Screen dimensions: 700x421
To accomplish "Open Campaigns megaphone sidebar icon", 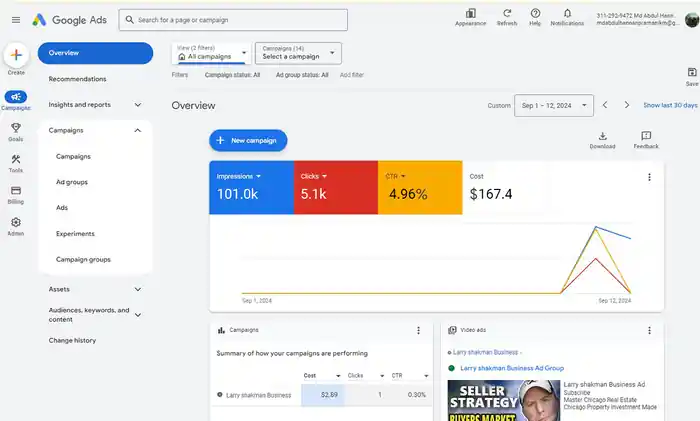I will click(x=16, y=97).
